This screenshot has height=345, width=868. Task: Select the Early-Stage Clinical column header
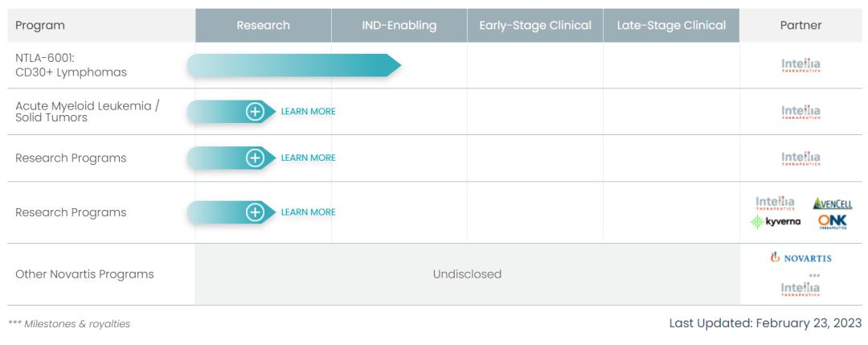tap(535, 26)
